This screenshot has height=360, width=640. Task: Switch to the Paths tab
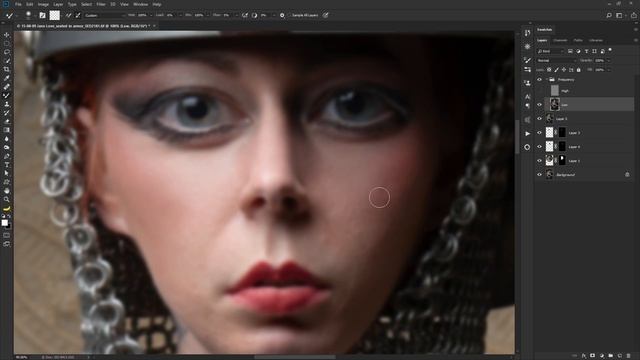578,40
